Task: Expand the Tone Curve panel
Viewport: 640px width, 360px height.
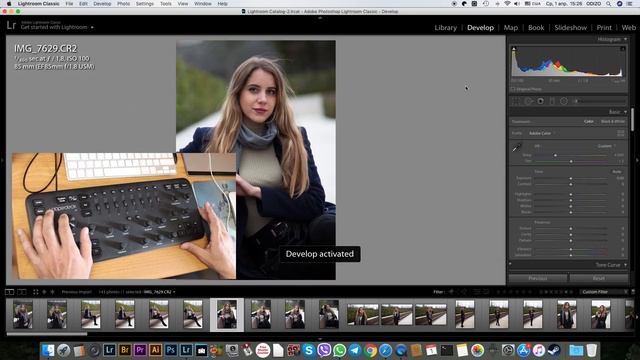Action: (x=625, y=265)
